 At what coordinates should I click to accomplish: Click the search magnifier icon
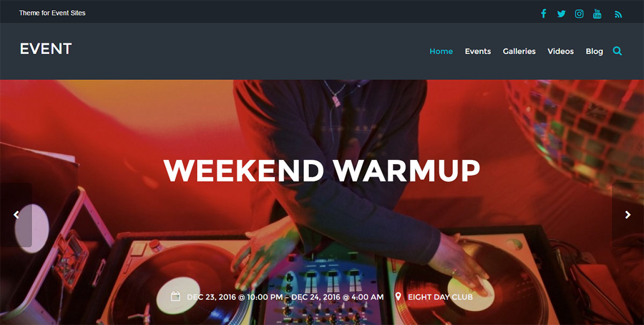(x=617, y=51)
